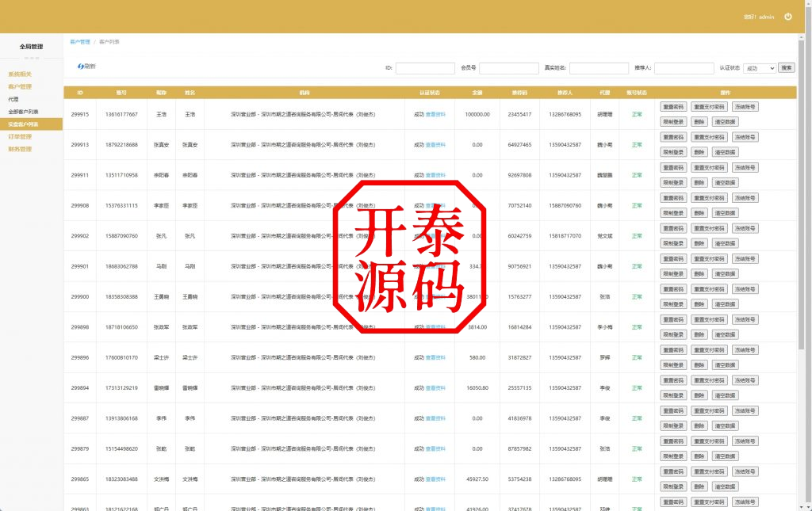Click account number 13616177667 cell
Screen dimensions: 812x511
(x=121, y=114)
